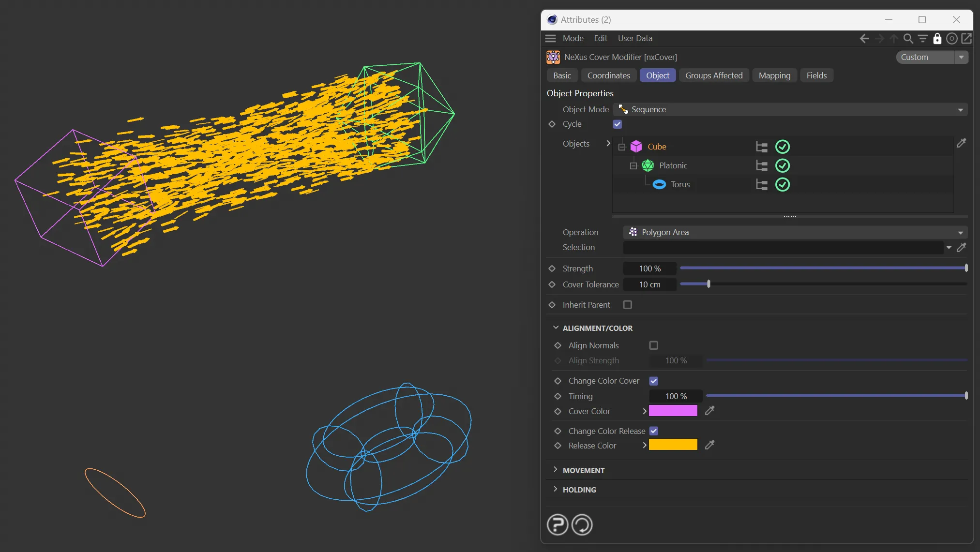Click the back arrow navigation icon
Viewport: 980px width, 552px height.
[x=864, y=38]
